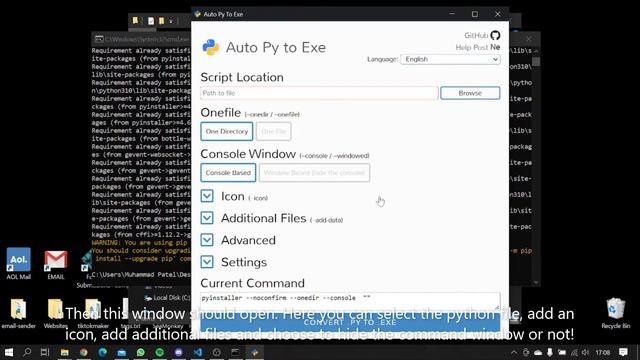Open Spotify from the taskbar

[160, 352]
